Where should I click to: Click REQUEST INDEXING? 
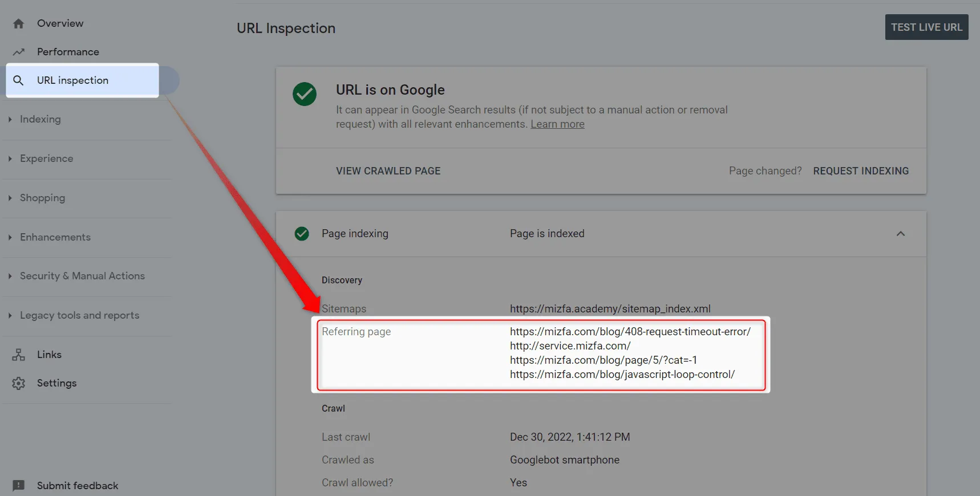(861, 171)
